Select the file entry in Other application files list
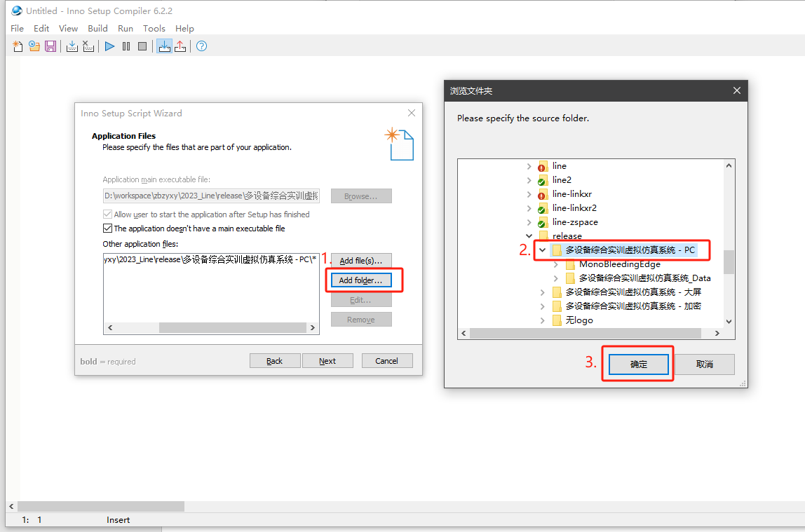Viewport: 805px width, 532px height. (210, 259)
